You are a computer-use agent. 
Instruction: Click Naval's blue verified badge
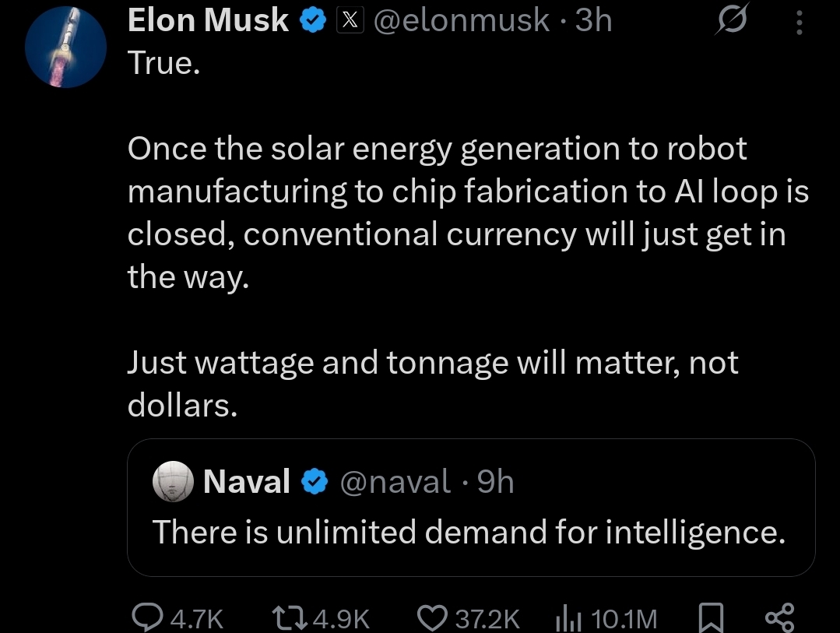[x=315, y=483]
